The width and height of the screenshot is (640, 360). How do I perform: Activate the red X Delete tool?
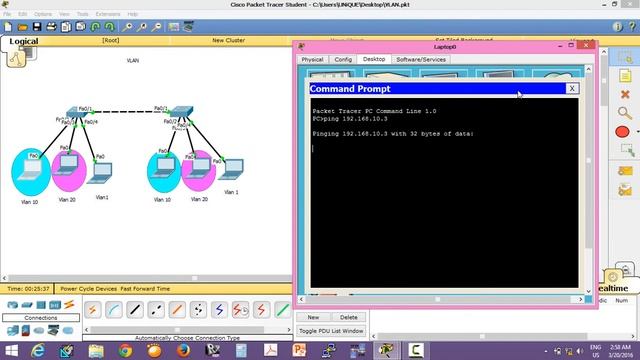(625, 95)
